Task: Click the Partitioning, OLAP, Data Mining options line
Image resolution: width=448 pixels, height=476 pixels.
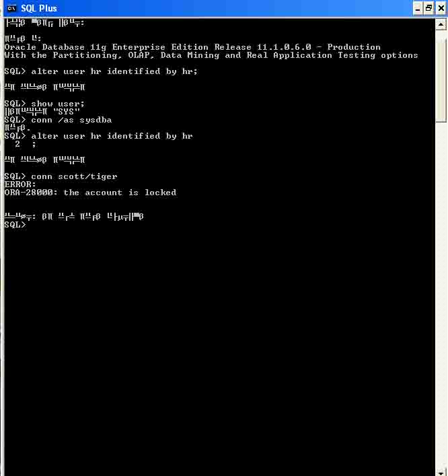Action: [x=211, y=55]
